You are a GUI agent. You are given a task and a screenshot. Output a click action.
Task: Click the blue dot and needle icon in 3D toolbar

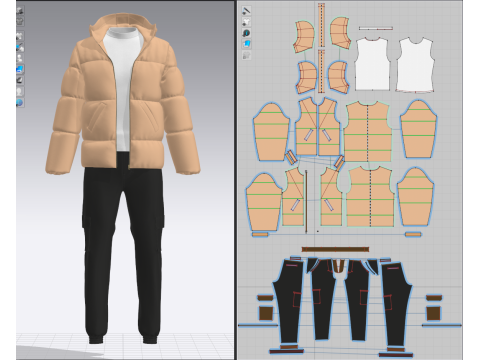click(20, 47)
